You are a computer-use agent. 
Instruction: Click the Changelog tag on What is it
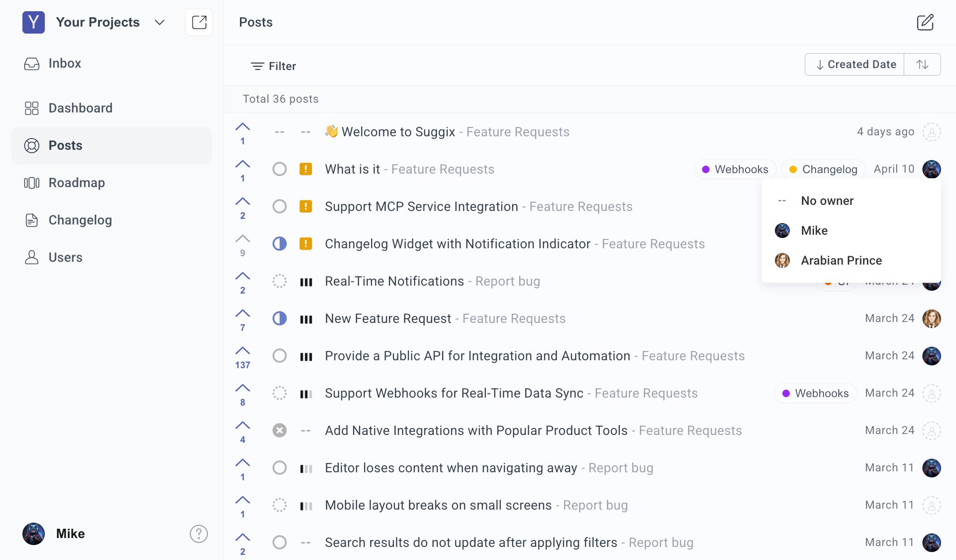[x=823, y=169]
